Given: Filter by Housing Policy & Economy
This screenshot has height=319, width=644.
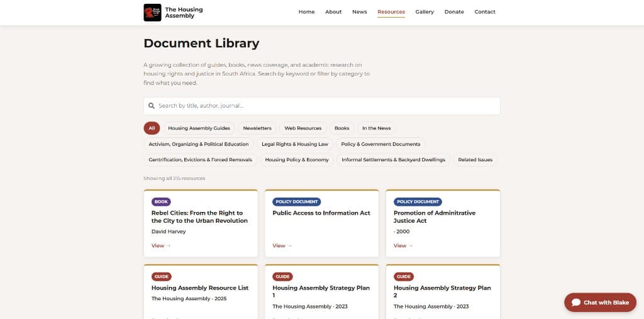Looking at the screenshot, I should 297,160.
